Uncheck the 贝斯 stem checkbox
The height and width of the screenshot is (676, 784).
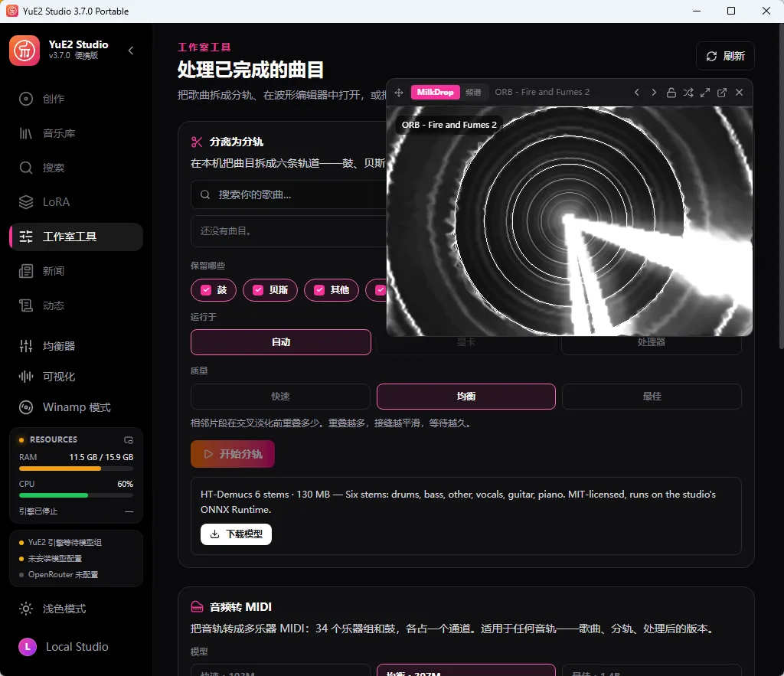coord(258,290)
